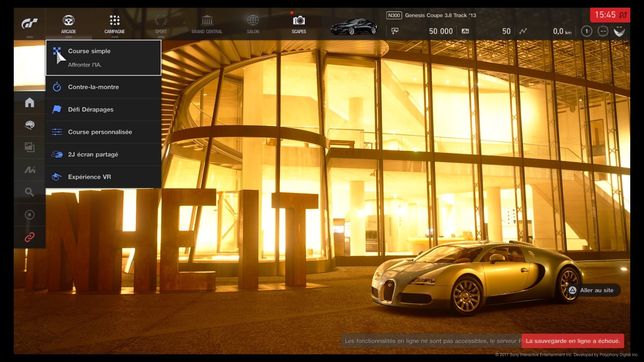
Task: Click the checkered flag Course simple icon
Action: [x=57, y=51]
